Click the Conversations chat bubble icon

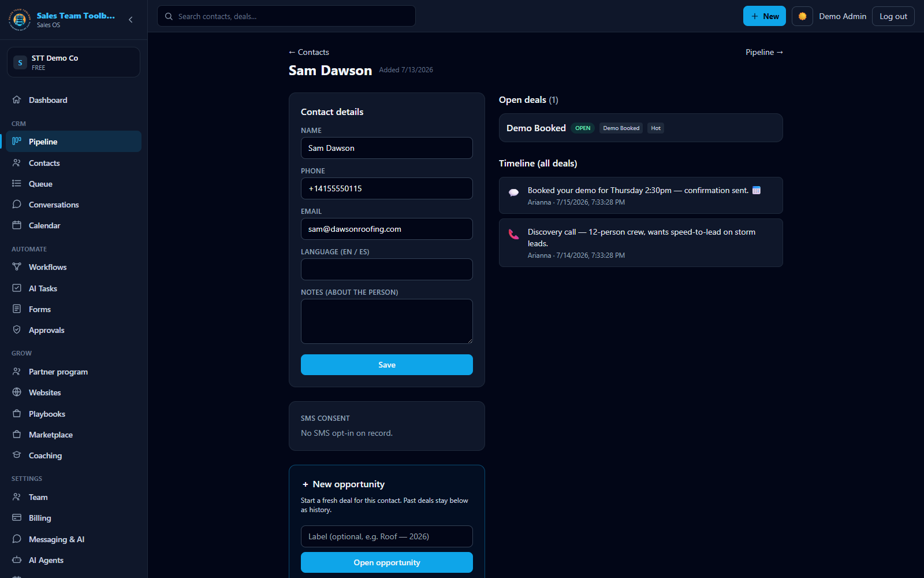[x=17, y=204]
